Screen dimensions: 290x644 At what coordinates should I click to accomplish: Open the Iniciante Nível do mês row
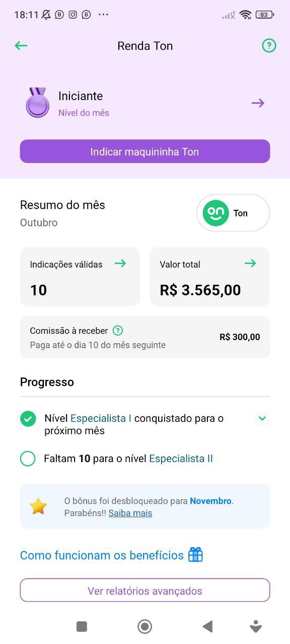pyautogui.click(x=145, y=103)
